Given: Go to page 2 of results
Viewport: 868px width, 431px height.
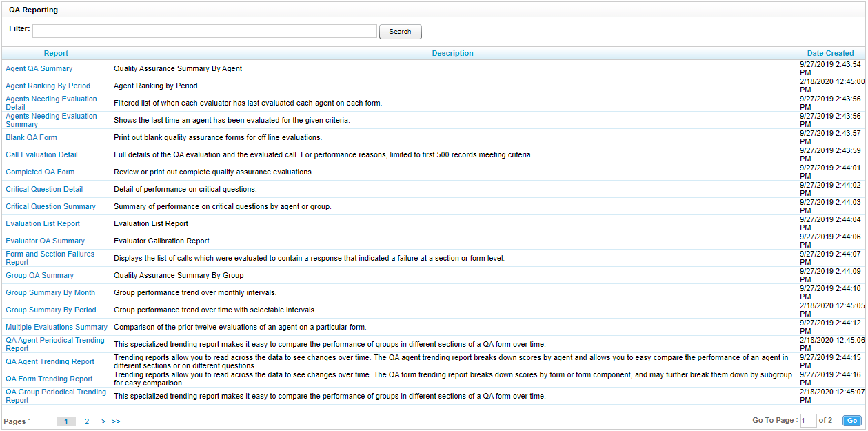Looking at the screenshot, I should 87,421.
